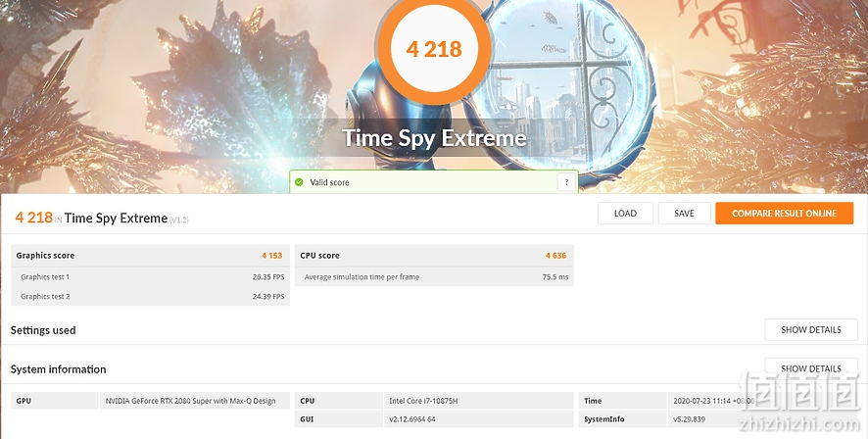The image size is (868, 439).
Task: Click the Time Spy Extreme banner title
Action: coord(434,138)
